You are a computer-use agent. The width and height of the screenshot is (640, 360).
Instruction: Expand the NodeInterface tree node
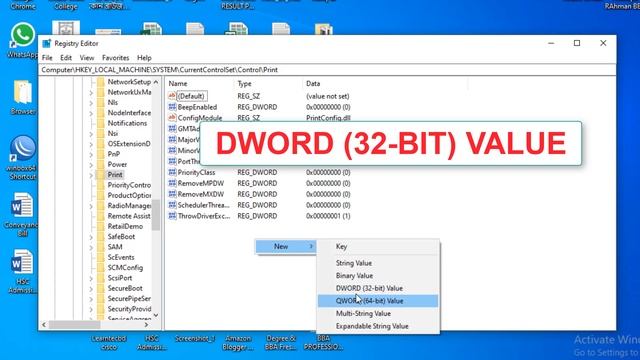[x=91, y=113]
